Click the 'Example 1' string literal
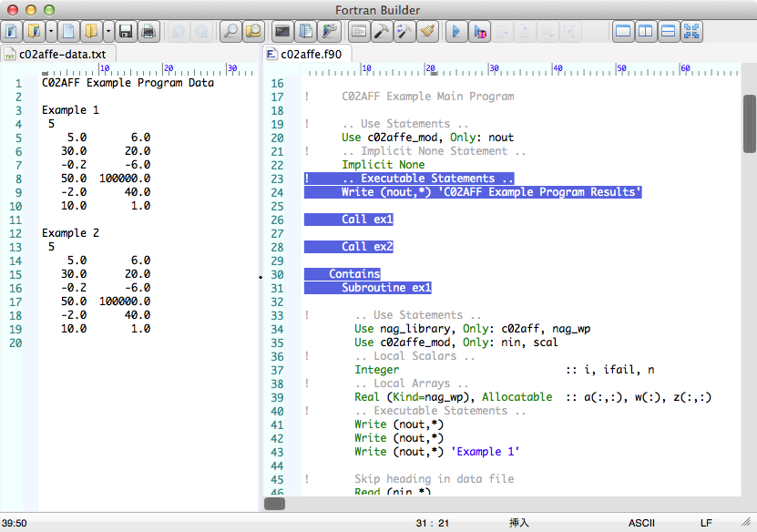This screenshot has width=757, height=532. click(x=486, y=452)
